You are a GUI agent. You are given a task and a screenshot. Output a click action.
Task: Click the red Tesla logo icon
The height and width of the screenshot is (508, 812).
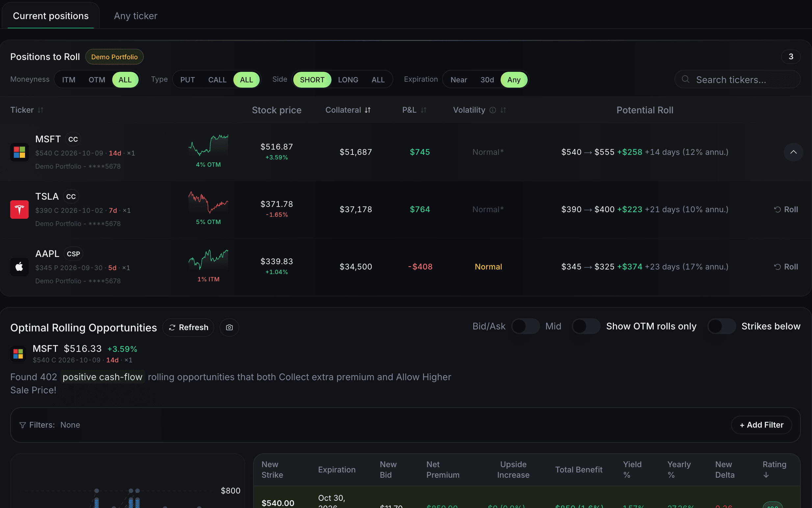click(19, 210)
